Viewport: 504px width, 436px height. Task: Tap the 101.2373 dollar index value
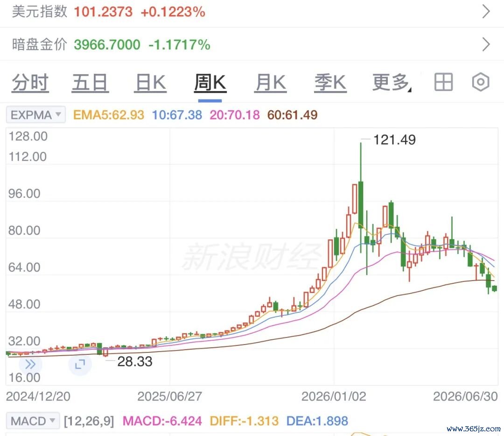tap(103, 12)
